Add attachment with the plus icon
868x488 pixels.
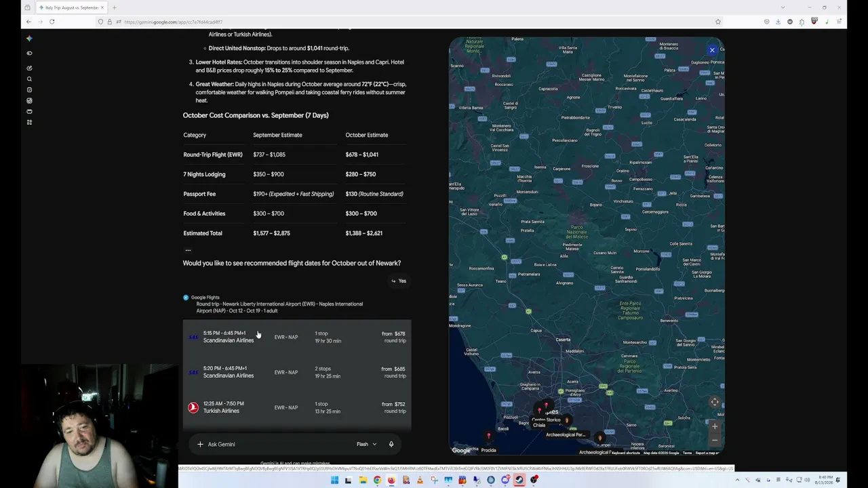(x=200, y=444)
